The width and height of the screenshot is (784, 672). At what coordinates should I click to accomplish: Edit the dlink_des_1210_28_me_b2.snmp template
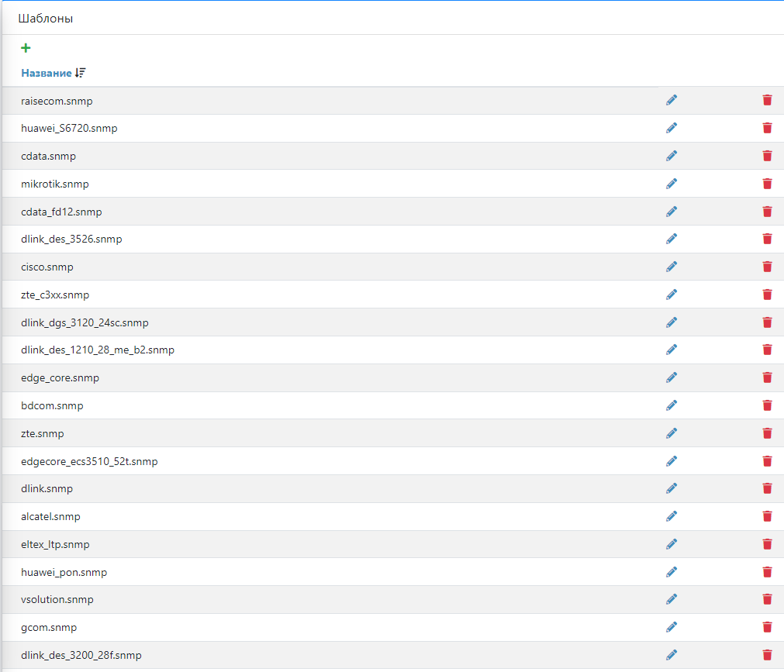672,350
